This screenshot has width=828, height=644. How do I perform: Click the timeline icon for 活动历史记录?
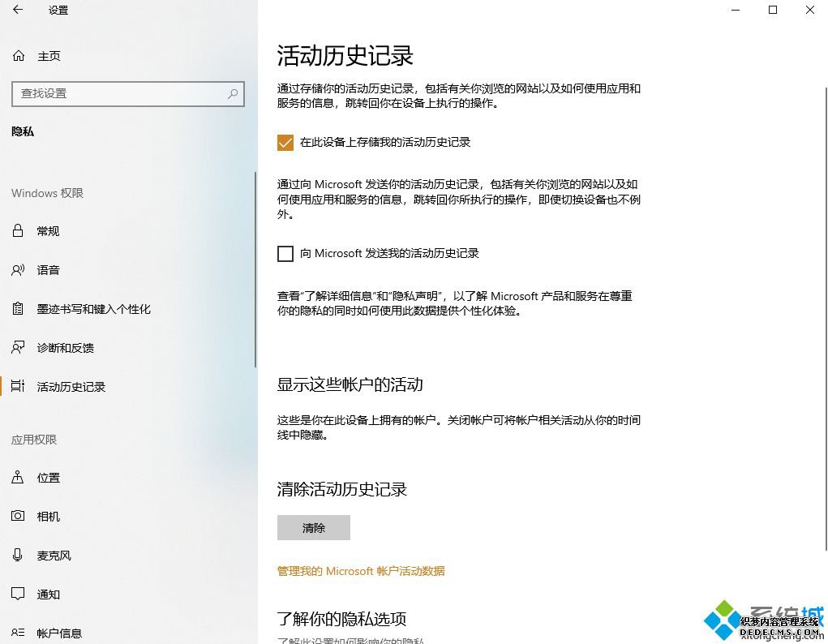(x=18, y=386)
